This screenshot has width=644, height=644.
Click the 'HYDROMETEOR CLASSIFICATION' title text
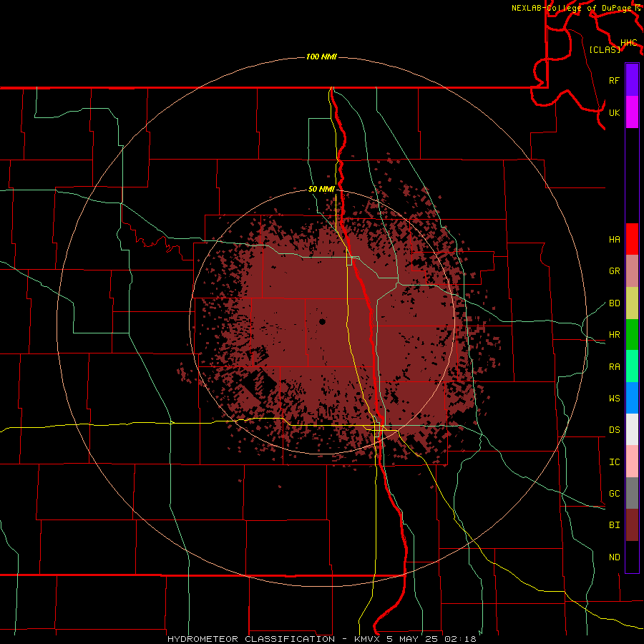pos(251,639)
